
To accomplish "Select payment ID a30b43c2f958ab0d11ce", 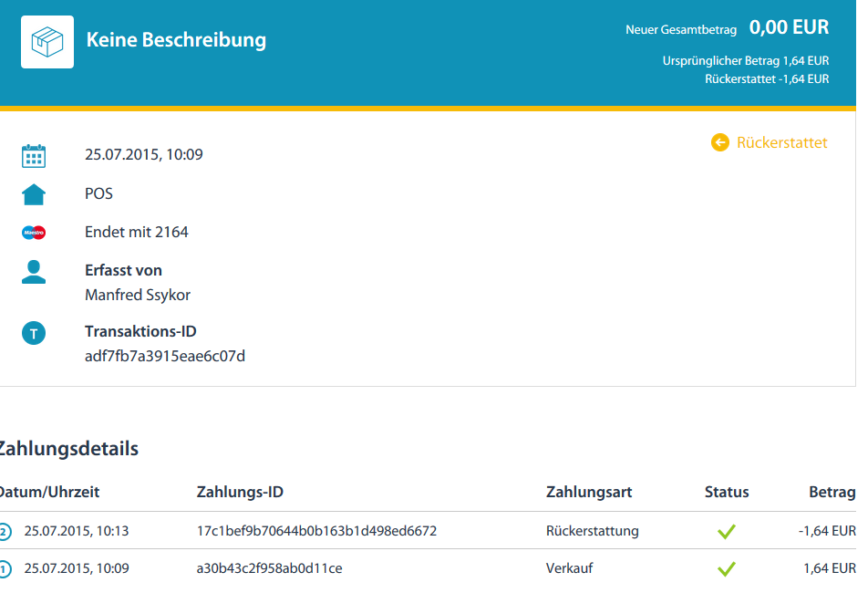I will click(x=269, y=568).
